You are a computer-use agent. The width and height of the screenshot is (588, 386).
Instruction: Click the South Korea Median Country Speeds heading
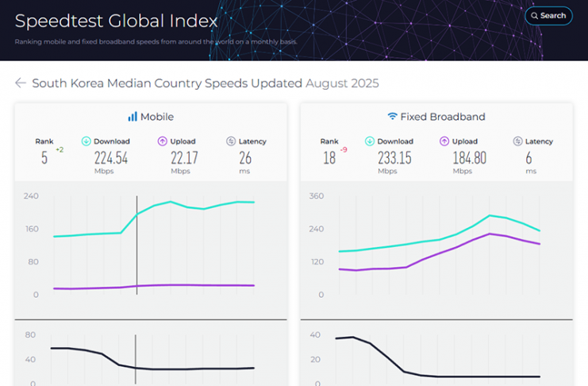coord(167,83)
